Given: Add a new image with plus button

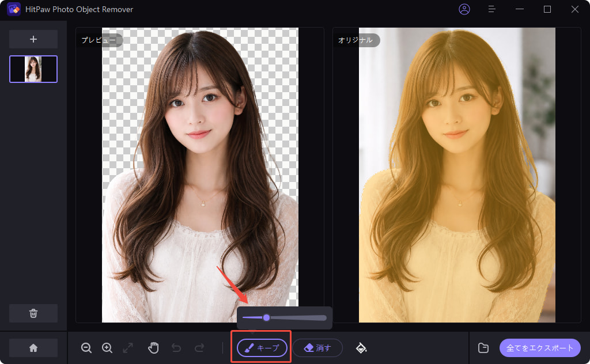Looking at the screenshot, I should coord(33,39).
